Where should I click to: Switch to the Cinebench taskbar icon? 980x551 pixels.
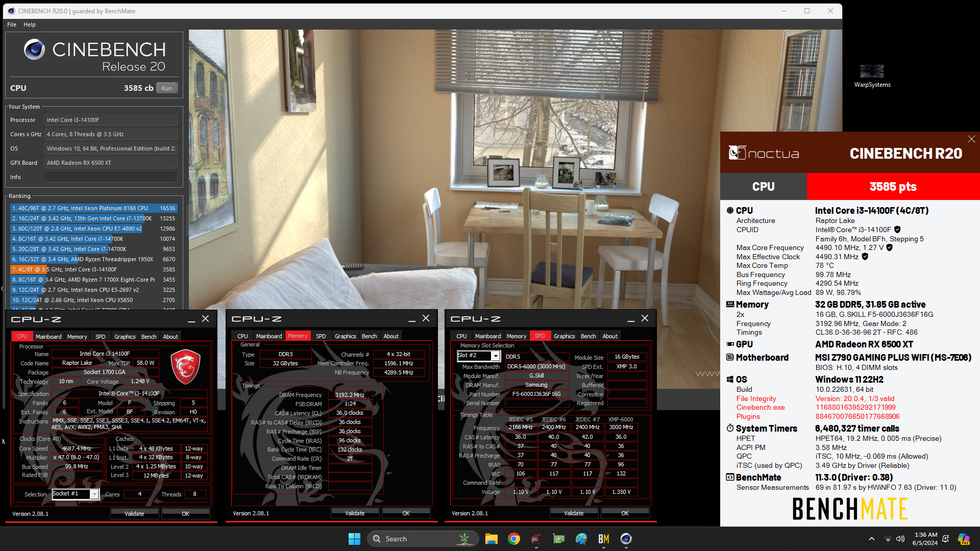(626, 539)
